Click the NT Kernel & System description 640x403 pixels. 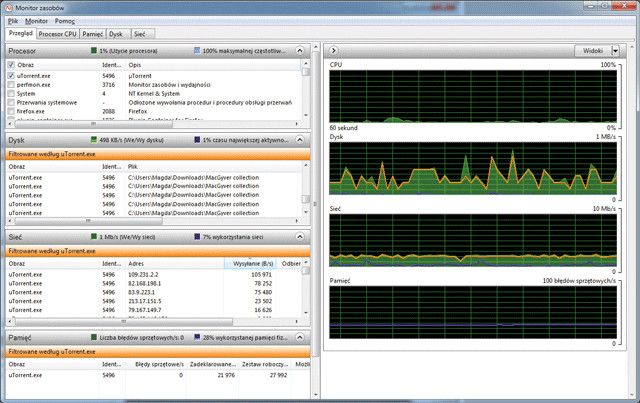click(154, 94)
